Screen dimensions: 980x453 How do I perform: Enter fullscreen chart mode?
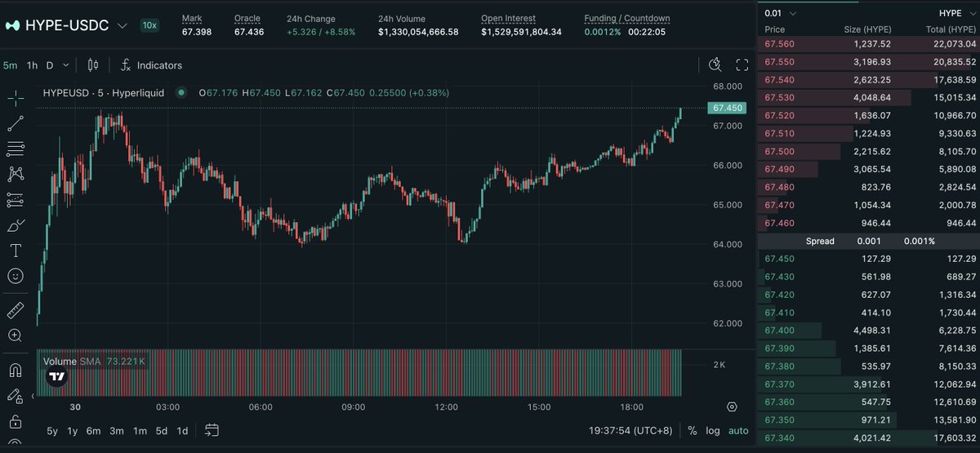(x=742, y=65)
